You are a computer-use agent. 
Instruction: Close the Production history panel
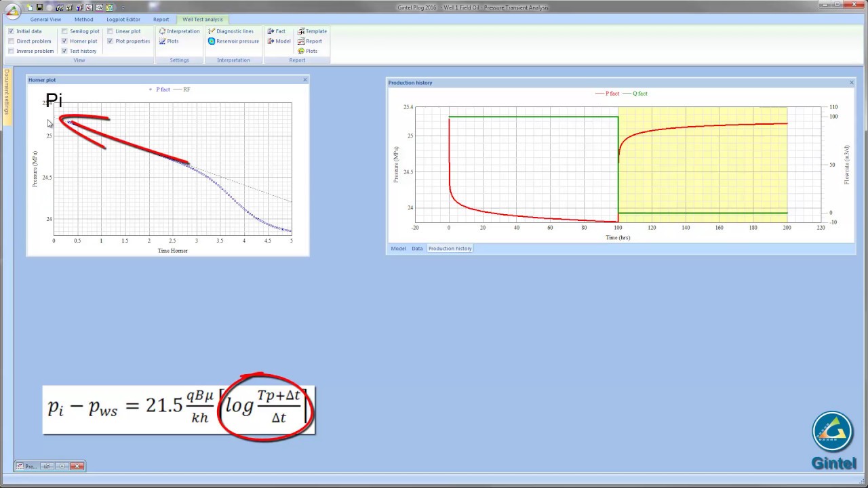click(852, 83)
